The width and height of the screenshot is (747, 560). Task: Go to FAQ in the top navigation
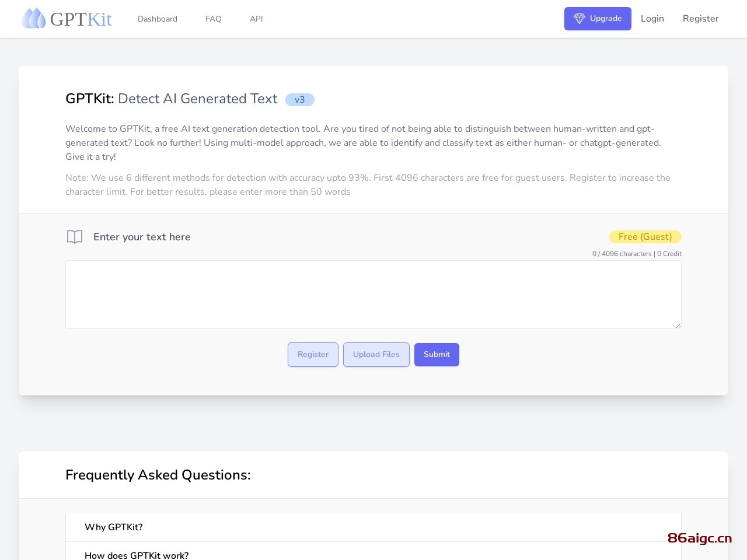coord(214,19)
